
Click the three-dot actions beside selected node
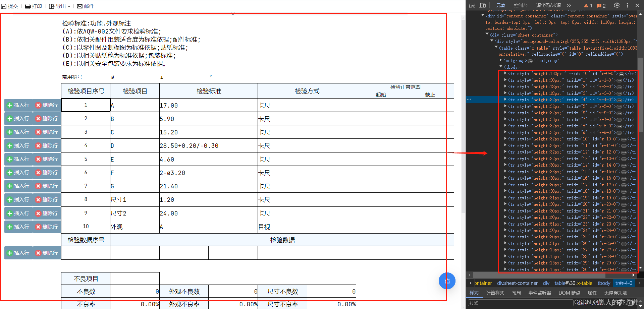click(x=469, y=99)
